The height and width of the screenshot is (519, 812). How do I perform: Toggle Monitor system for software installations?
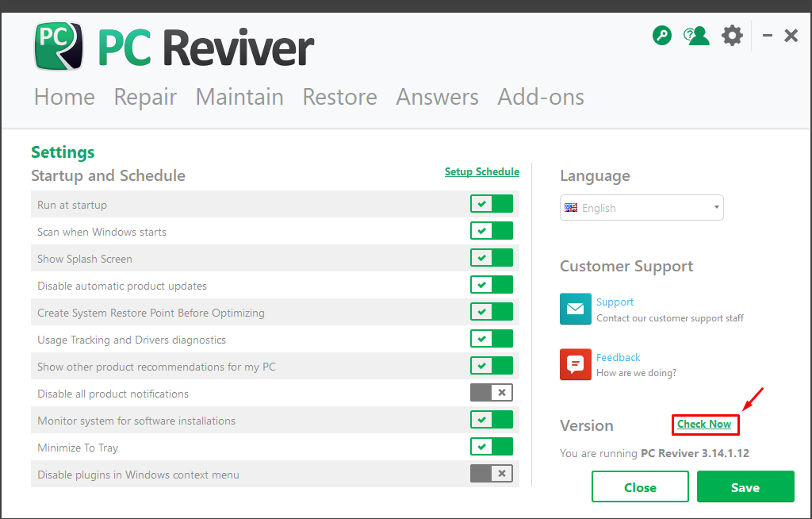[x=492, y=420]
